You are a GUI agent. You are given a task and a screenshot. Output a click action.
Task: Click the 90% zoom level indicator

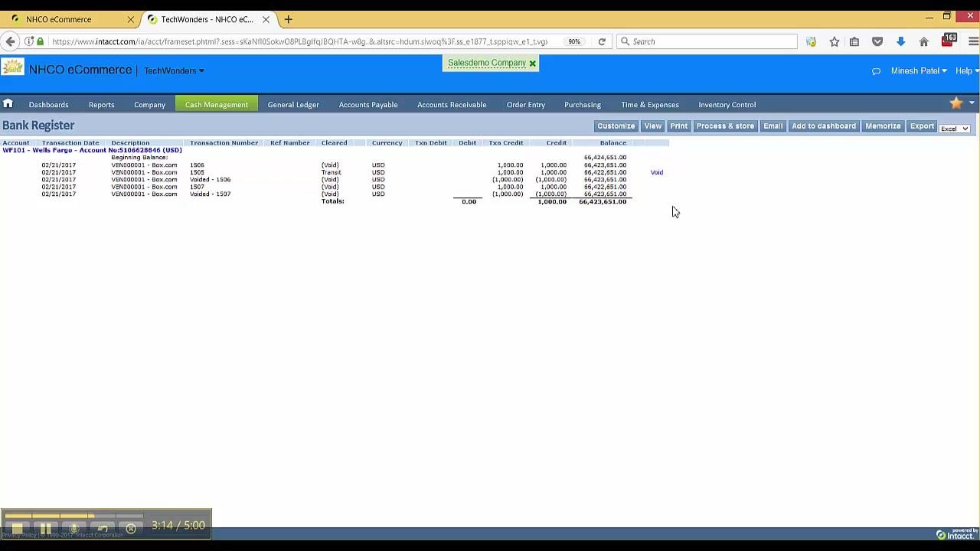574,41
